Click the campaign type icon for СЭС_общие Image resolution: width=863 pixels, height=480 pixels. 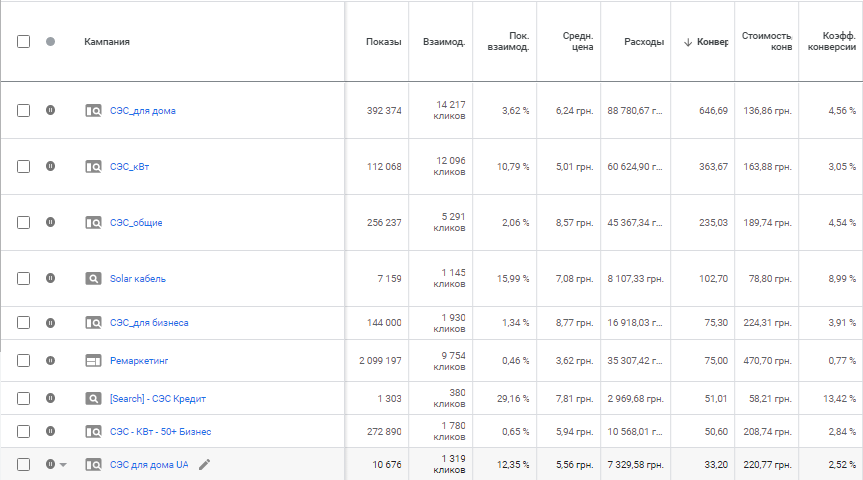[x=93, y=222]
